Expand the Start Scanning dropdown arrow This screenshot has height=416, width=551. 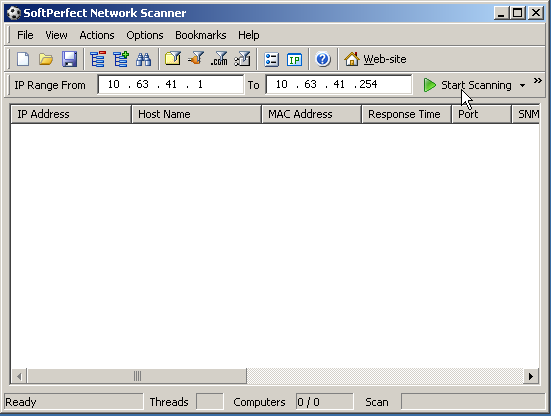click(x=523, y=85)
